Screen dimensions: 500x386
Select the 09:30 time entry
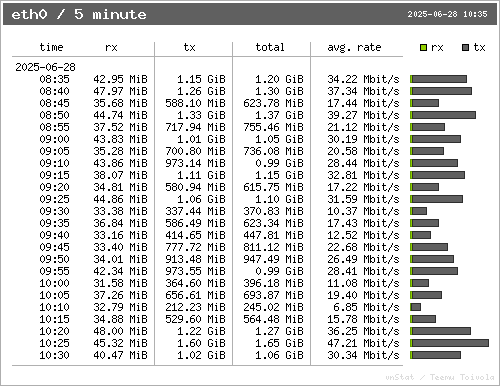(54, 211)
